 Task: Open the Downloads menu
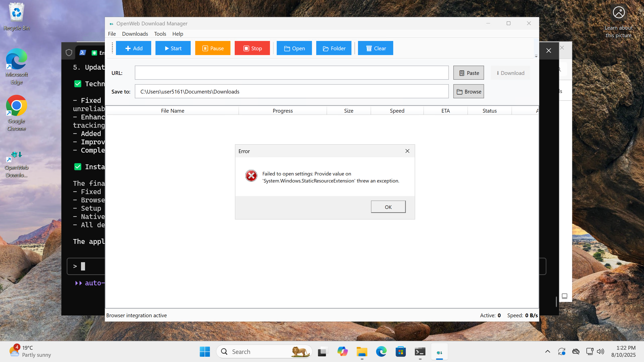pyautogui.click(x=135, y=34)
